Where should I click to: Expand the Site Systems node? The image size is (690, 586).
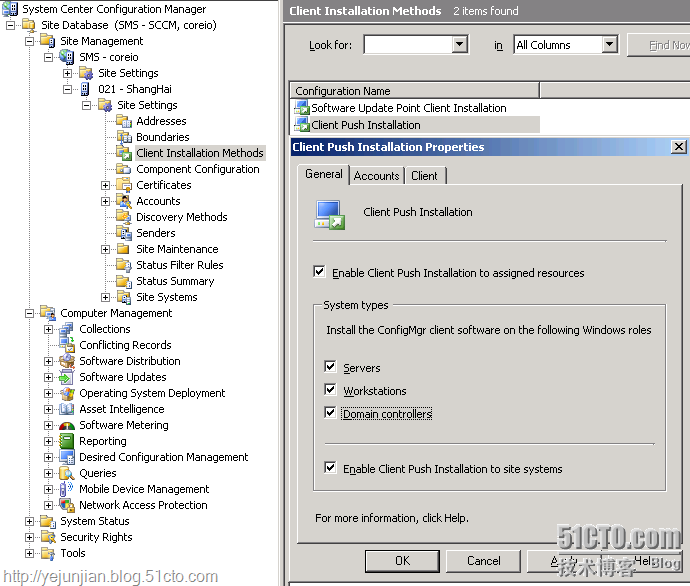106,297
